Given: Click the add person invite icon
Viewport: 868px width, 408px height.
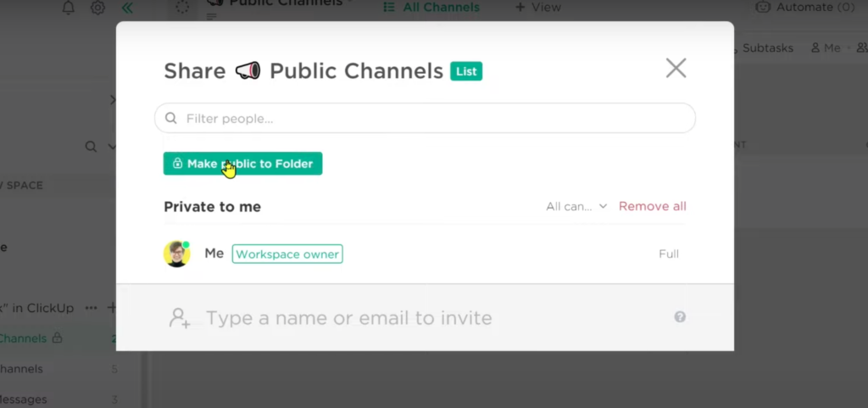Looking at the screenshot, I should 180,318.
